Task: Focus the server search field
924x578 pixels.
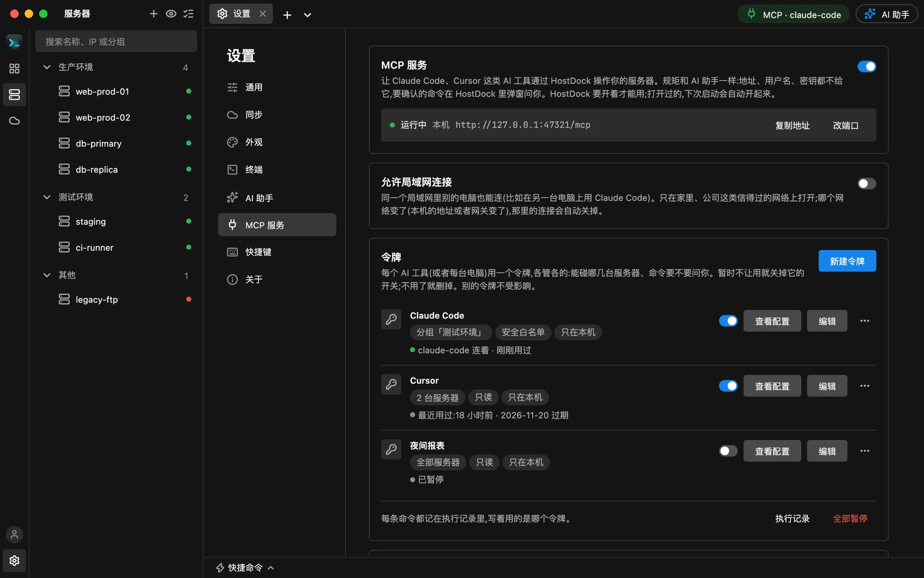Action: click(x=116, y=41)
